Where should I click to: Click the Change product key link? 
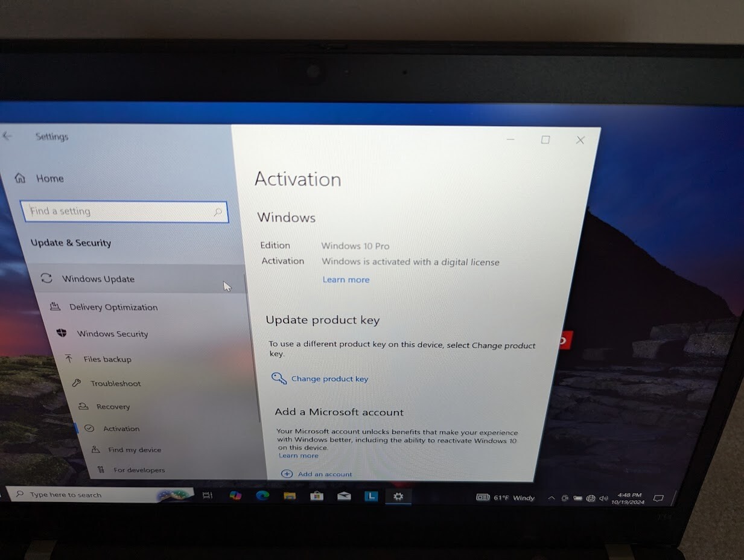tap(329, 379)
